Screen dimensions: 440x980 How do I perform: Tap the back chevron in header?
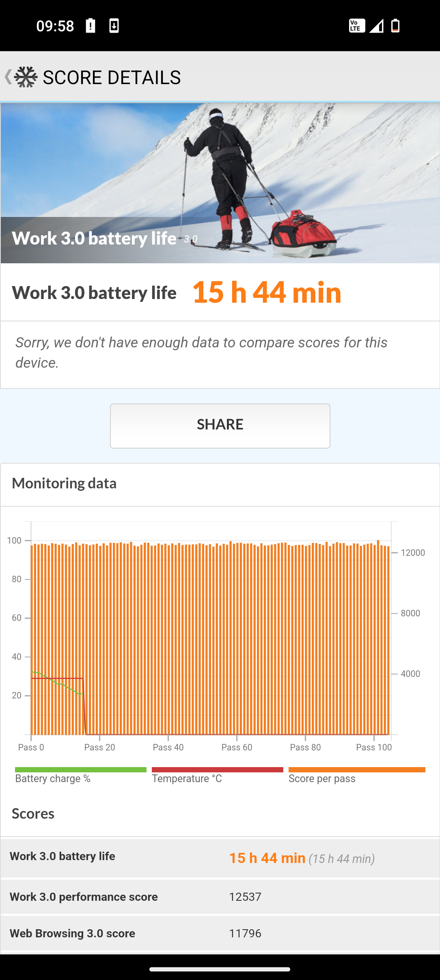[x=8, y=77]
